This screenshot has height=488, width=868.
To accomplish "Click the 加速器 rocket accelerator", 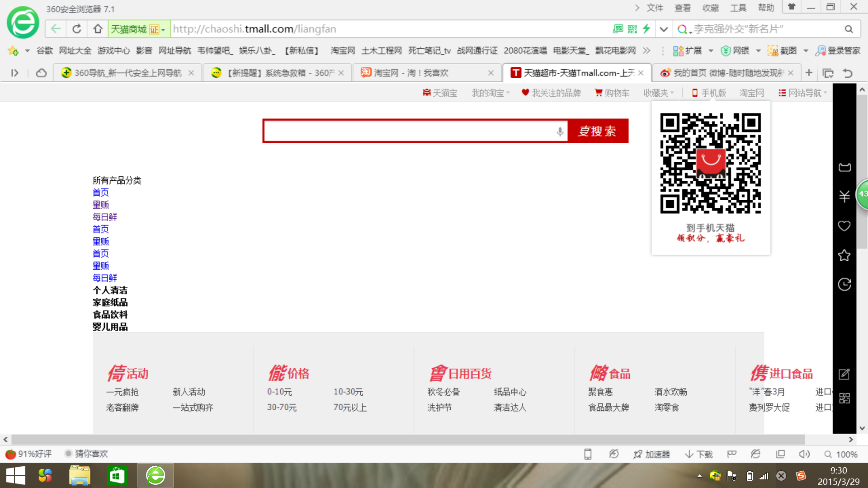I will 651,454.
